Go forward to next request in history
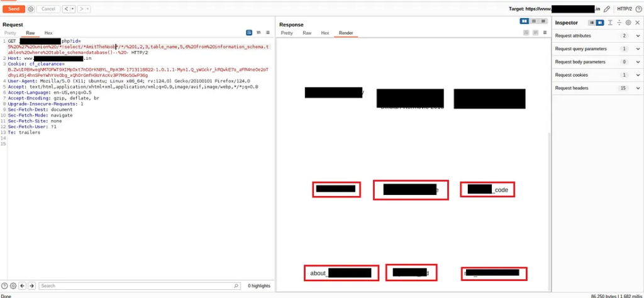 click(81, 9)
